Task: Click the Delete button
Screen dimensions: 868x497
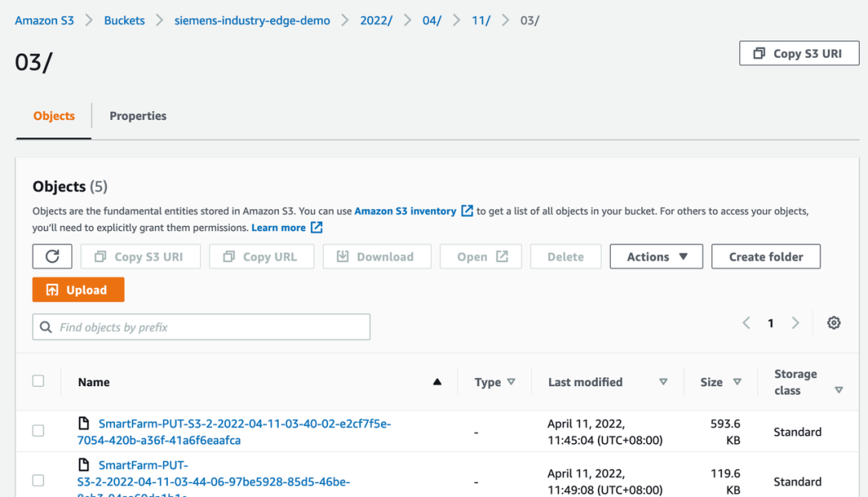Action: tap(566, 257)
